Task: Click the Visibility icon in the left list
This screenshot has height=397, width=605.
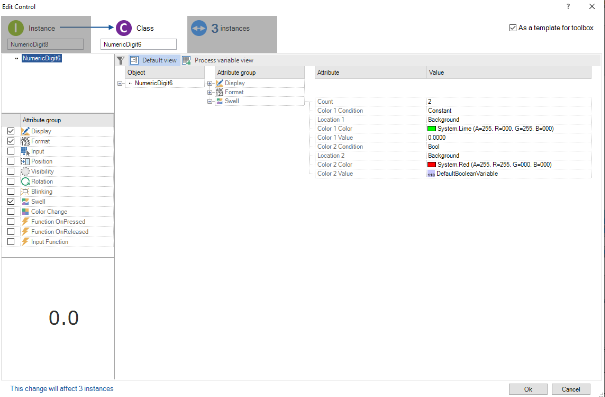Action: click(25, 171)
